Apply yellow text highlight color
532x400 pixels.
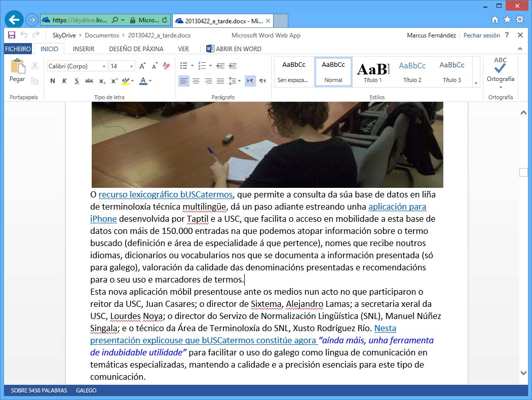click(x=126, y=81)
